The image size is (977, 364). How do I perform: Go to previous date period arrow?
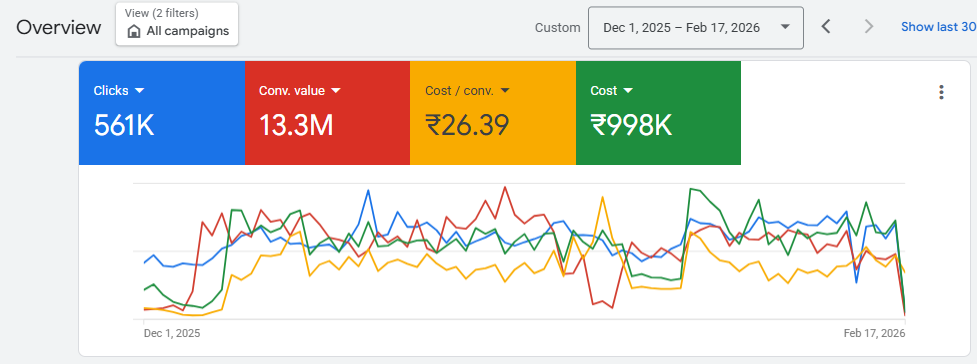[826, 27]
